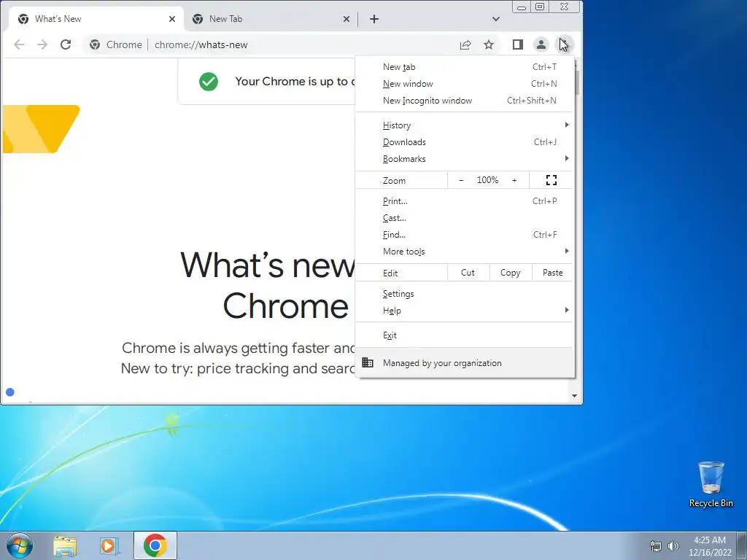Click the green checkmark update icon
Viewport: 747px width, 560px height.
(x=209, y=82)
